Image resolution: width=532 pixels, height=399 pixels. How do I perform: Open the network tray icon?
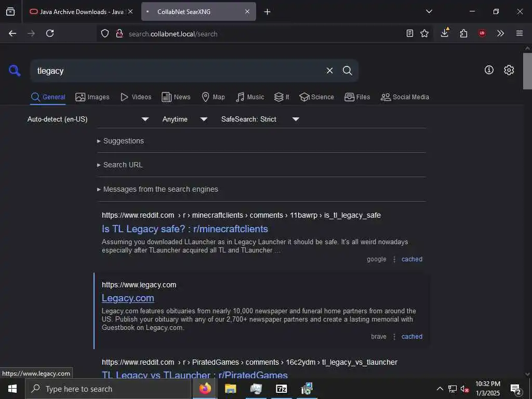pos(453,389)
